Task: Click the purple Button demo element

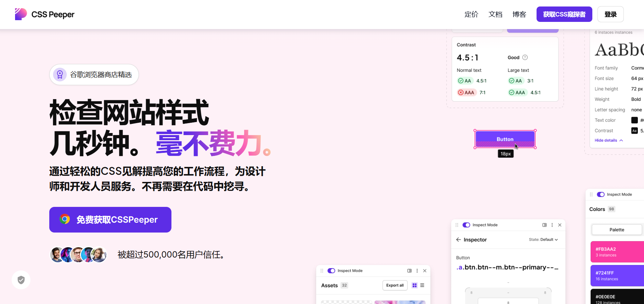Action: pos(505,139)
